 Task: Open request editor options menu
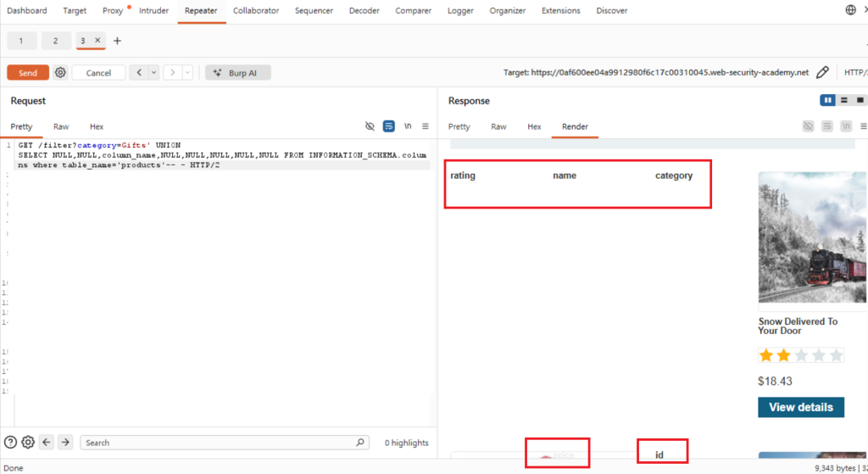pos(426,126)
